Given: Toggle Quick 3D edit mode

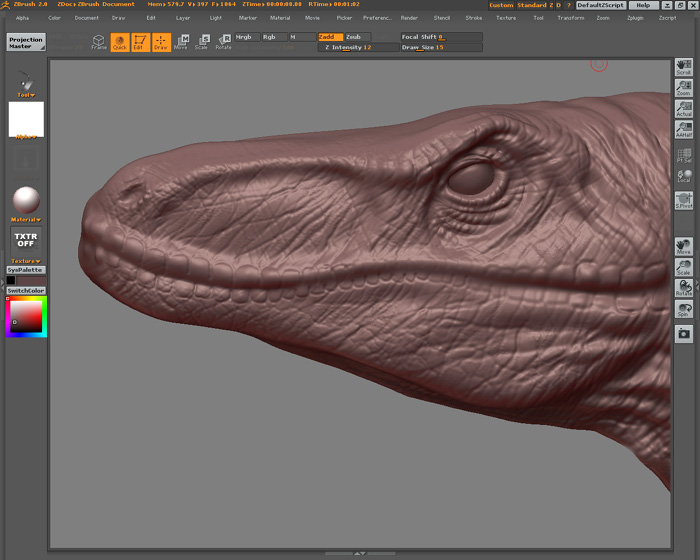Looking at the screenshot, I should coord(120,42).
